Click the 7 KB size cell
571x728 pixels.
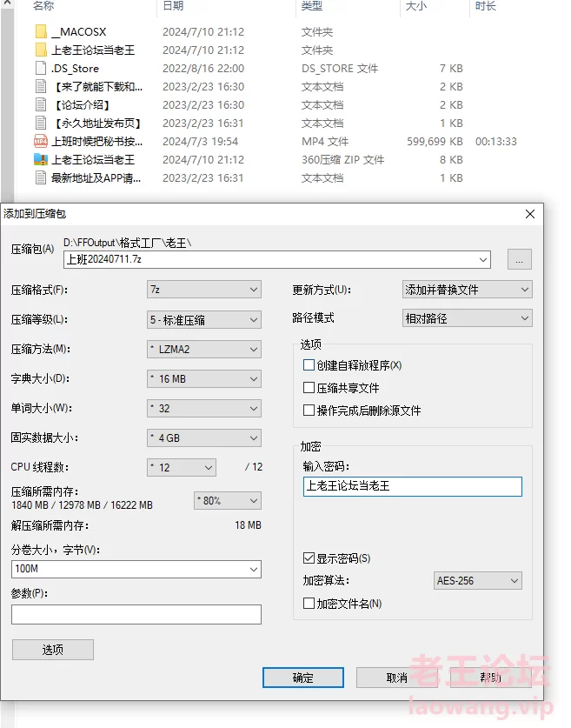click(451, 68)
